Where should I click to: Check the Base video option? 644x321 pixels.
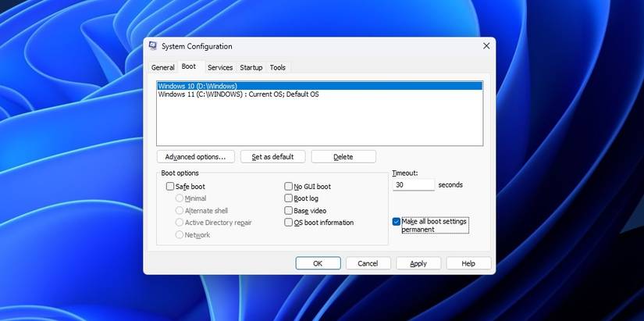point(288,211)
